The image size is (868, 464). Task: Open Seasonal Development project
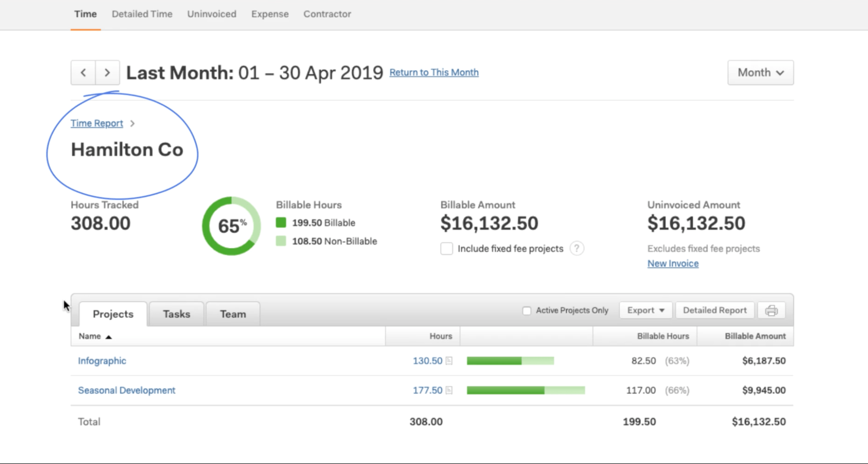pyautogui.click(x=127, y=390)
